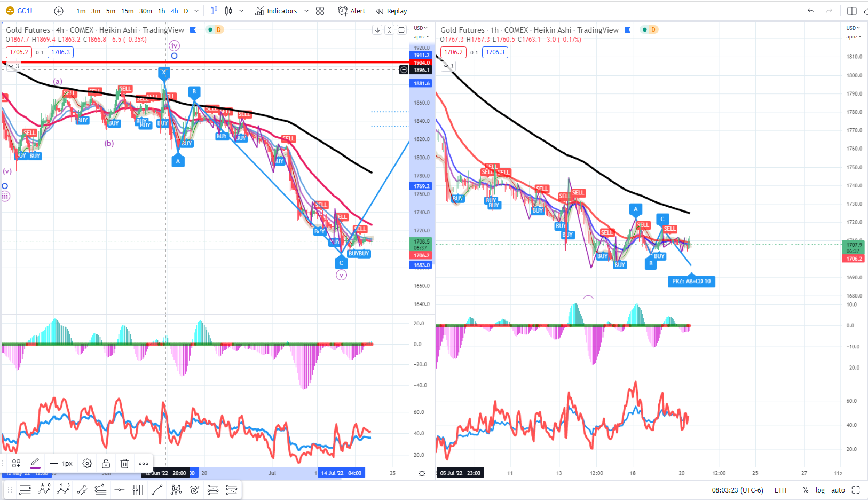Select the horizontal lines drawing tool
The width and height of the screenshot is (868, 500).
pyautogui.click(x=25, y=489)
